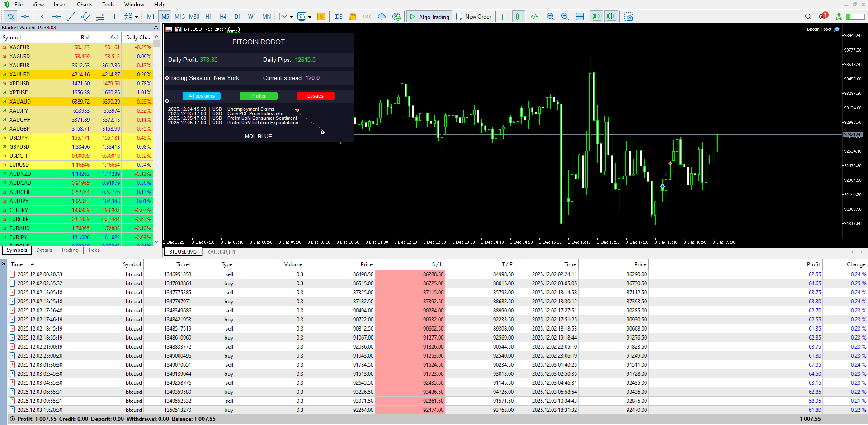Image resolution: width=868 pixels, height=425 pixels.
Task: Expand the indicators list dropdown arrow
Action: coord(310,17)
